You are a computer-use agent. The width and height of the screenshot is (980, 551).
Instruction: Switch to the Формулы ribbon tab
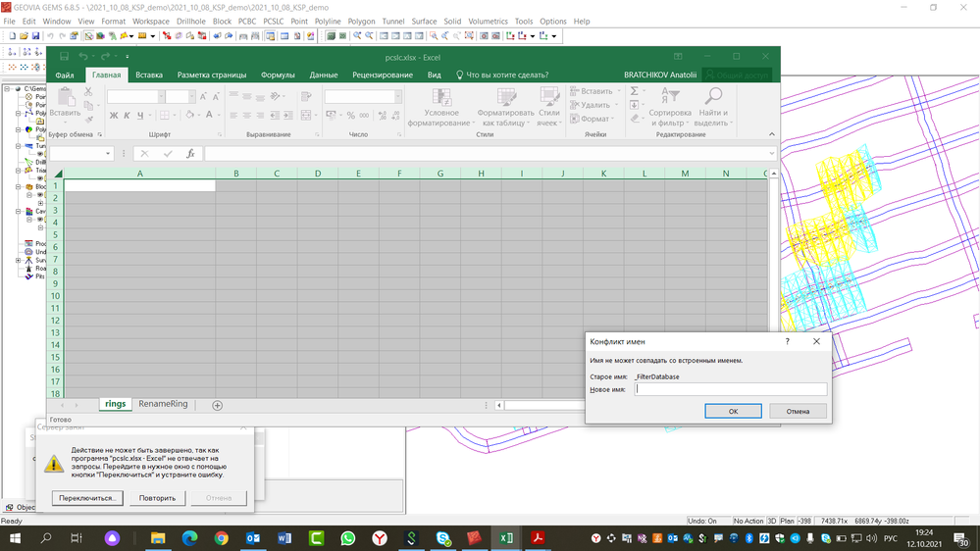[278, 75]
